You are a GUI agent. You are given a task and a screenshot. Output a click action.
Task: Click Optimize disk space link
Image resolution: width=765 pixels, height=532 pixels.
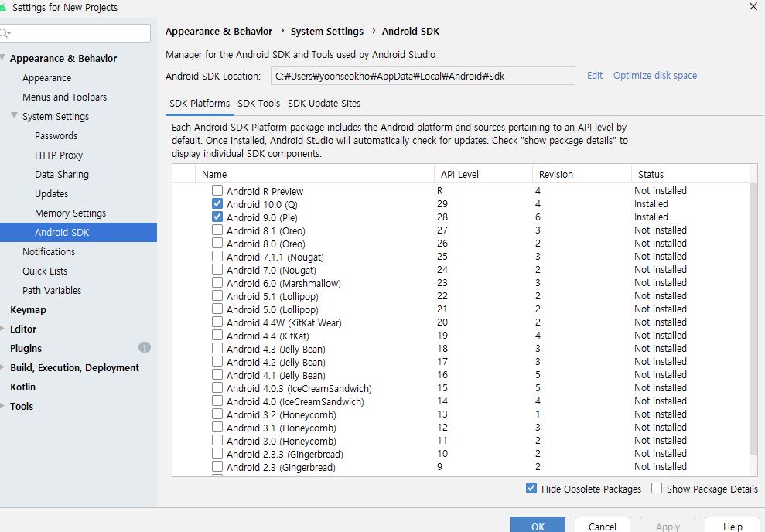tap(654, 76)
